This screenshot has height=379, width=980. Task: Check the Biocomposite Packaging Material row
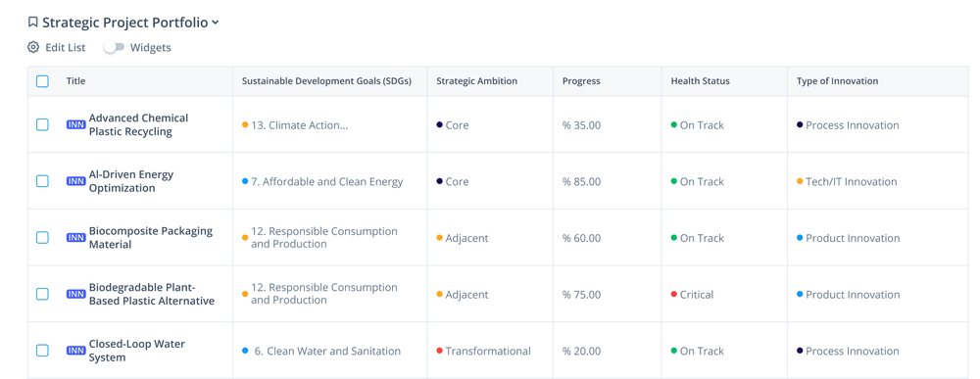(42, 237)
